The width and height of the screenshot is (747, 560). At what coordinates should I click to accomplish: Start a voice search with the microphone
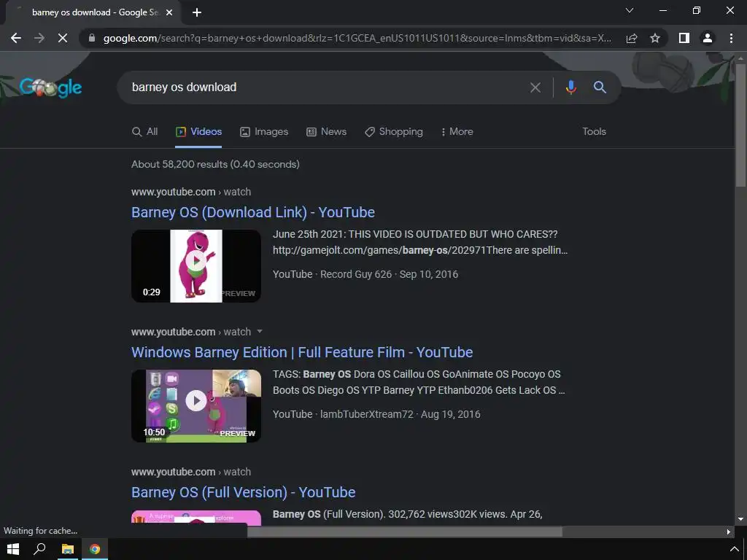pos(570,87)
